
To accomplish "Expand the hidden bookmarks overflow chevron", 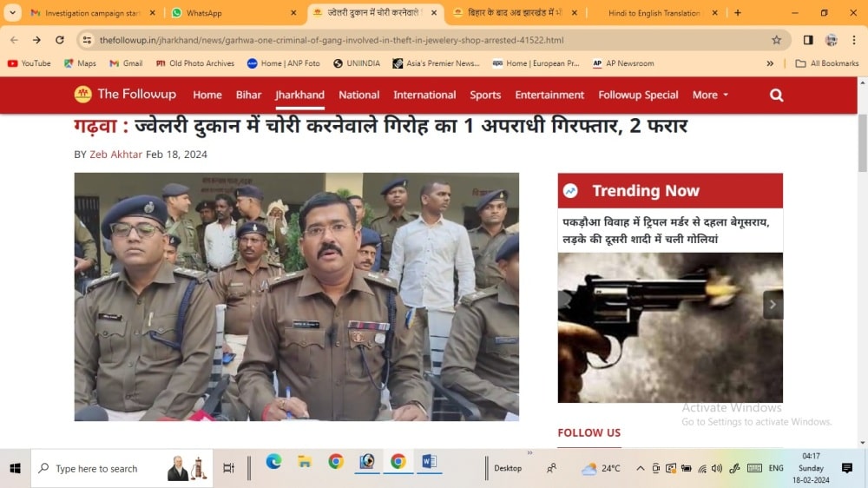I will 770,63.
